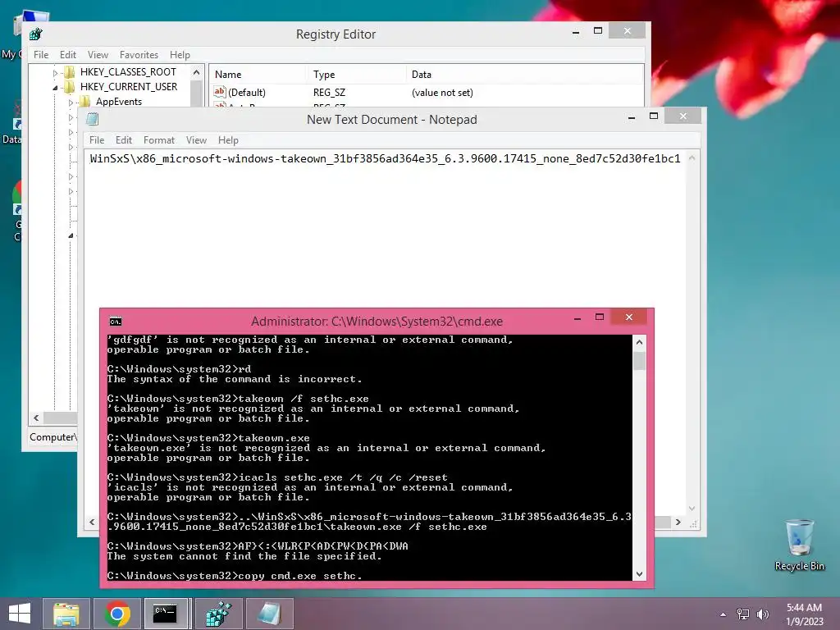Click the (Default) string value icon
Image resolution: width=840 pixels, height=630 pixels.
(x=220, y=92)
